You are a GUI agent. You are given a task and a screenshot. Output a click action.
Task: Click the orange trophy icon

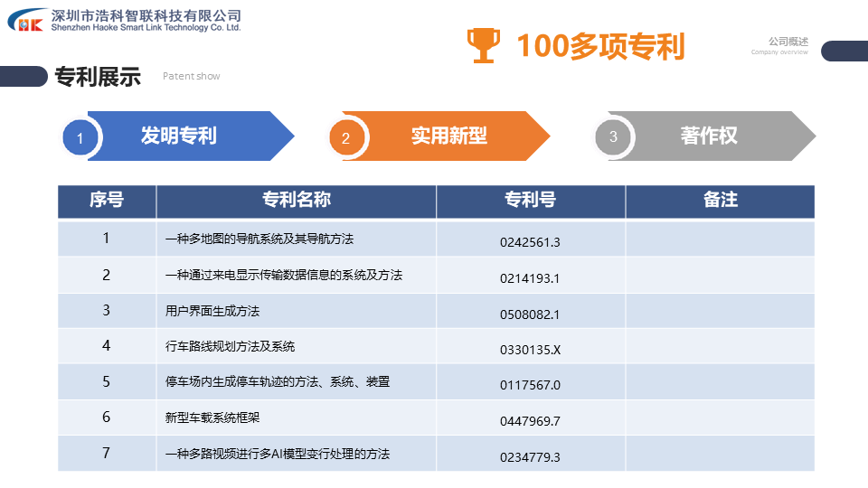pyautogui.click(x=483, y=45)
